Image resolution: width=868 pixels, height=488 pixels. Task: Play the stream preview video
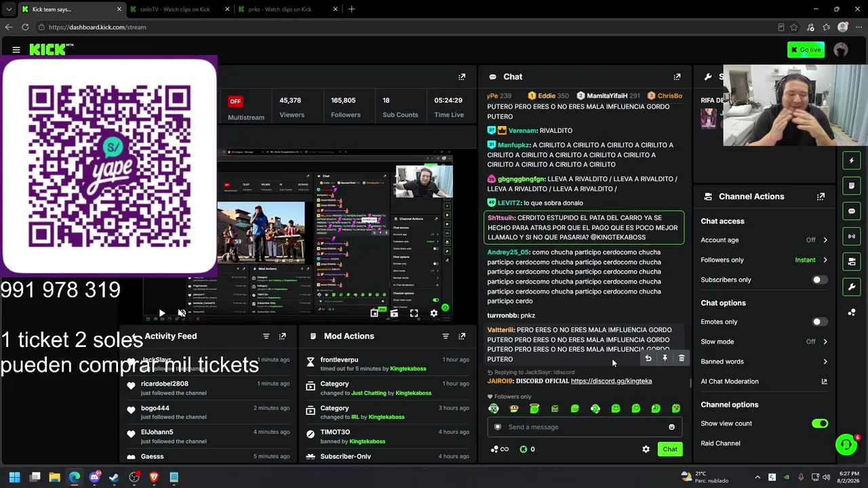(x=161, y=313)
